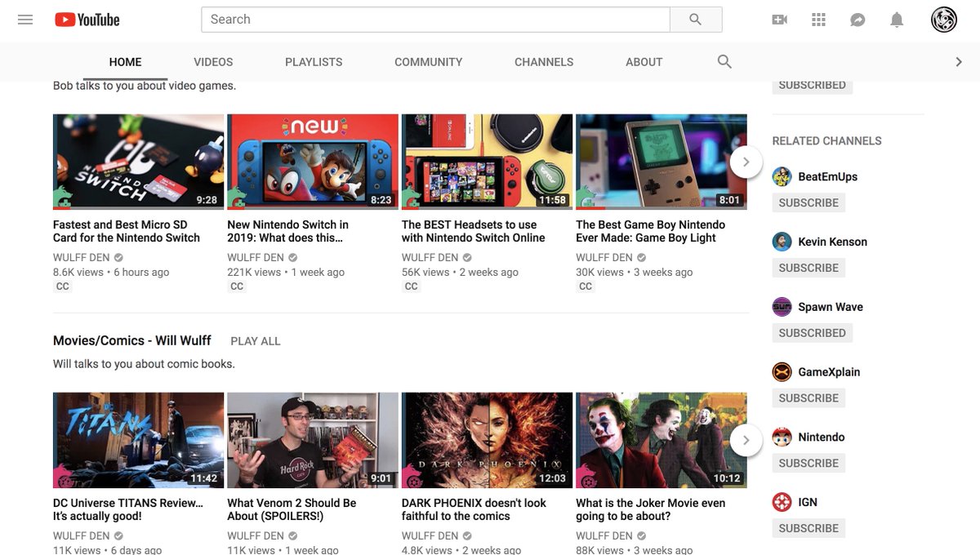Switch to the HOME tab
Screen dimensions: 980x555
(126, 62)
